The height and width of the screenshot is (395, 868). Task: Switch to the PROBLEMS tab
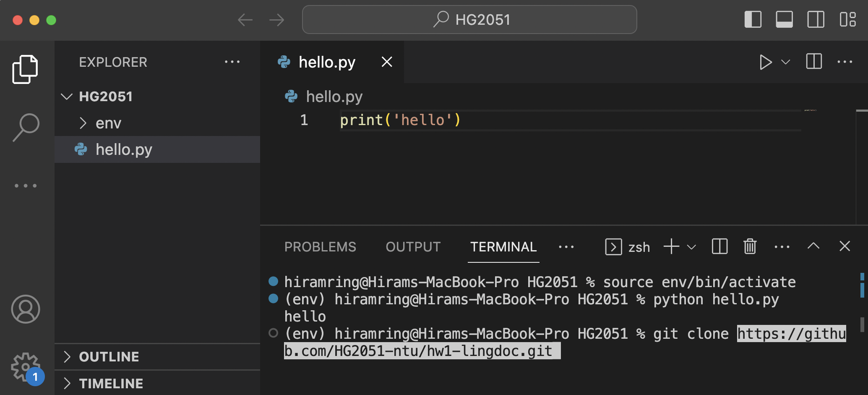(320, 247)
